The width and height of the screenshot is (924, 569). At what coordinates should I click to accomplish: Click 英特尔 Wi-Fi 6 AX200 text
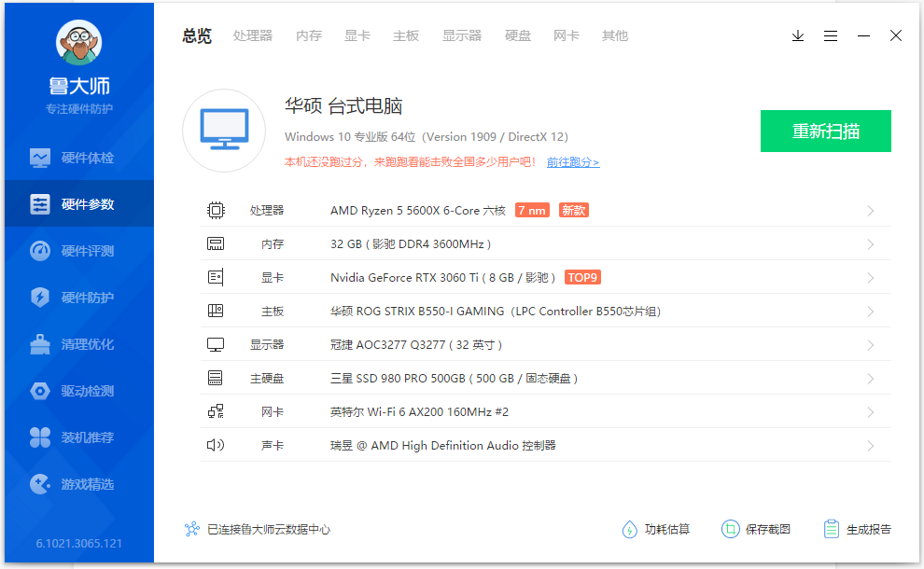[x=419, y=411]
